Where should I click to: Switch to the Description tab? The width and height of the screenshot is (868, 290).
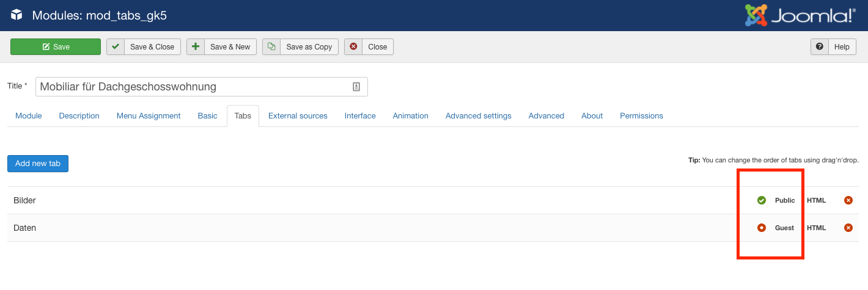point(79,116)
